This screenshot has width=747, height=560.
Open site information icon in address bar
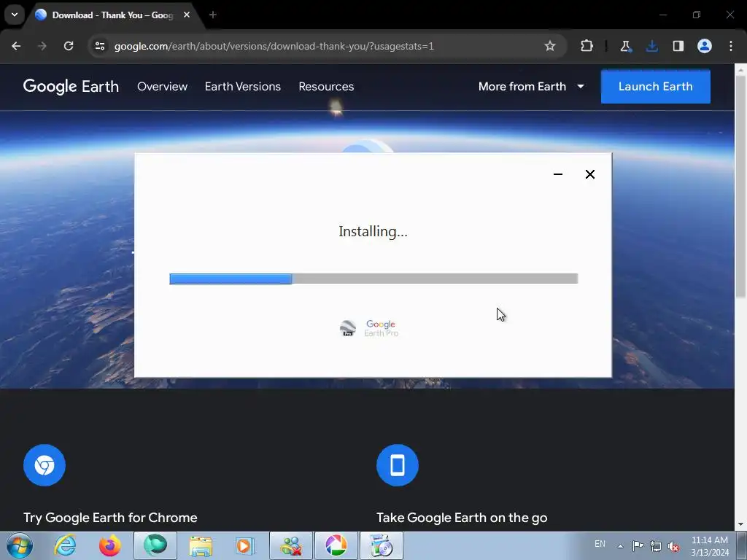(100, 46)
